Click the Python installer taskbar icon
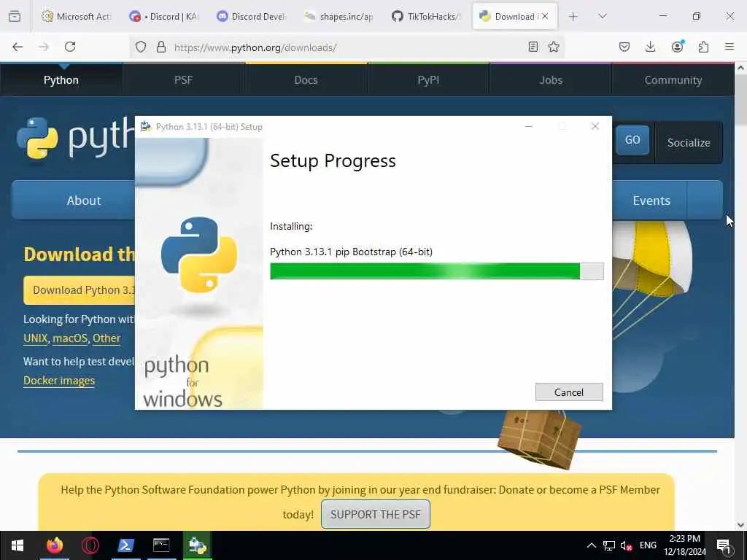747x560 pixels. pos(197,545)
